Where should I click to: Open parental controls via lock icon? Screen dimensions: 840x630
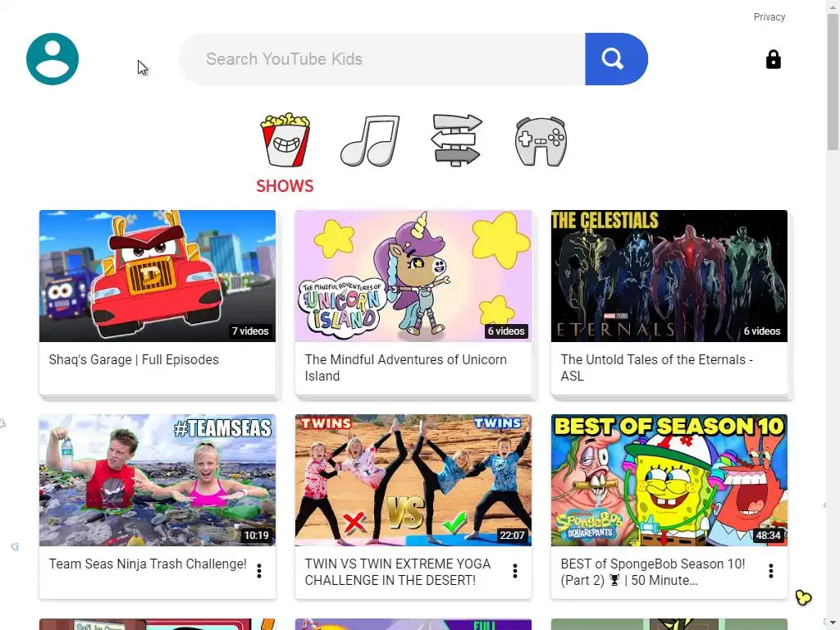(773, 59)
